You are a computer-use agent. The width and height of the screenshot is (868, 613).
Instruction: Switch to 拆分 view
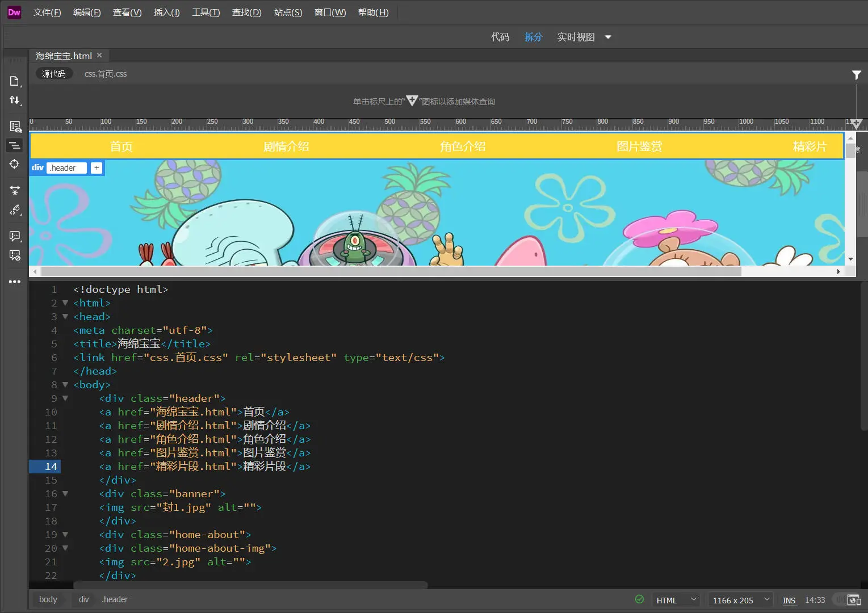tap(534, 37)
